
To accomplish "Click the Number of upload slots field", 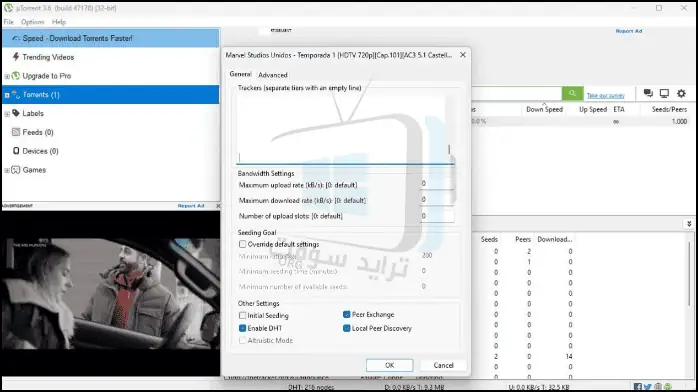I will (x=437, y=216).
